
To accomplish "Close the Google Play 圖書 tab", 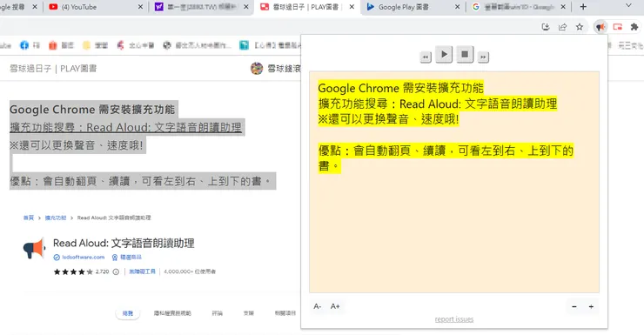I will (x=457, y=7).
